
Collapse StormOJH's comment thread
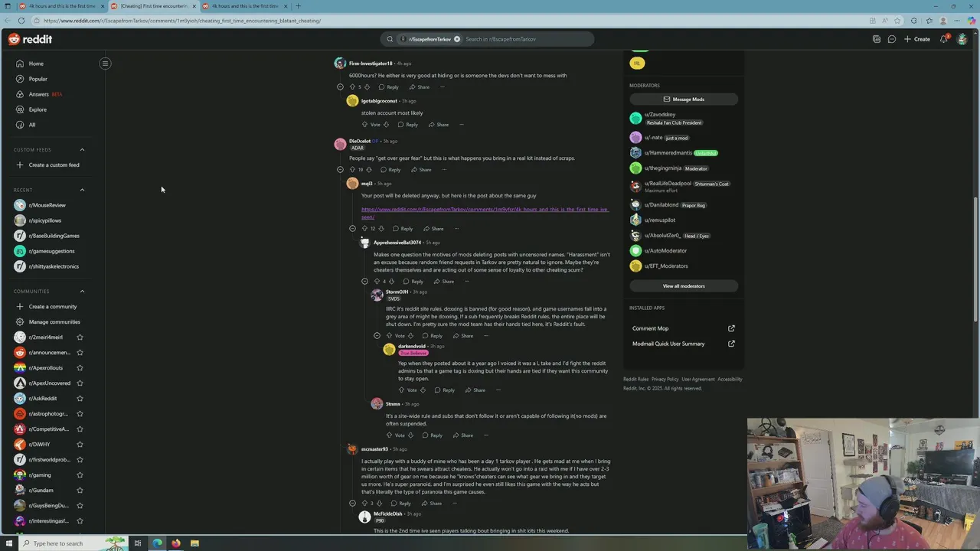(x=377, y=336)
